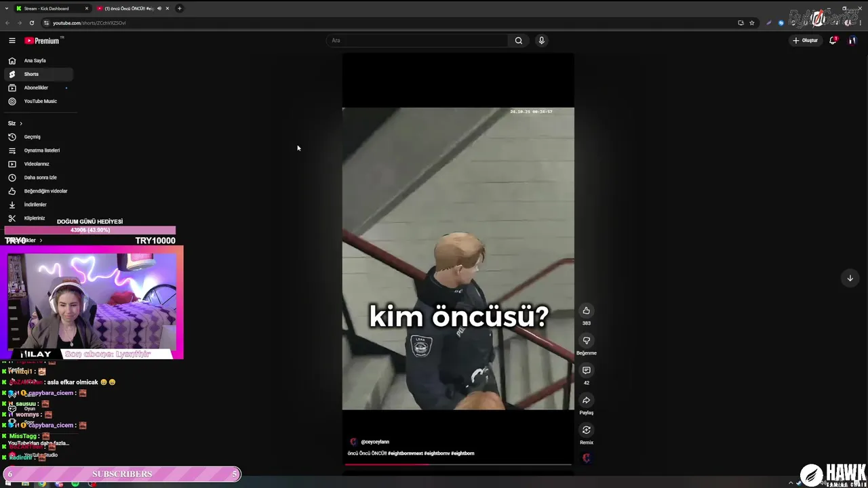The width and height of the screenshot is (868, 488).
Task: Click the install/cast icon in address bar
Action: [741, 23]
